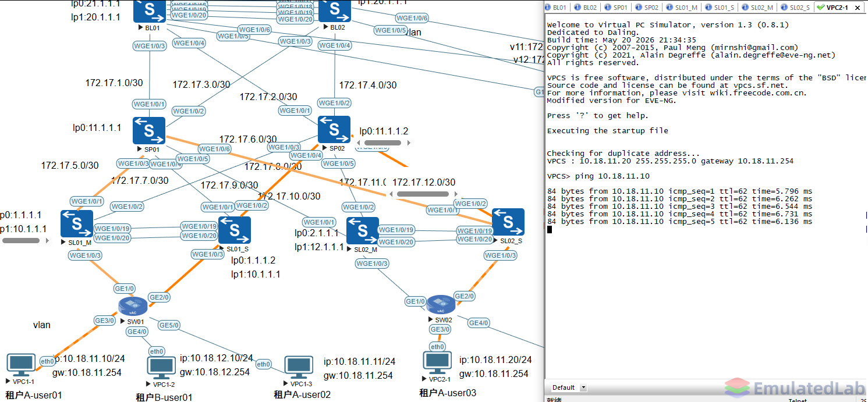Image resolution: width=868 pixels, height=402 pixels.
Task: Click the GE5/0 interface label on SW01
Action: (x=169, y=325)
